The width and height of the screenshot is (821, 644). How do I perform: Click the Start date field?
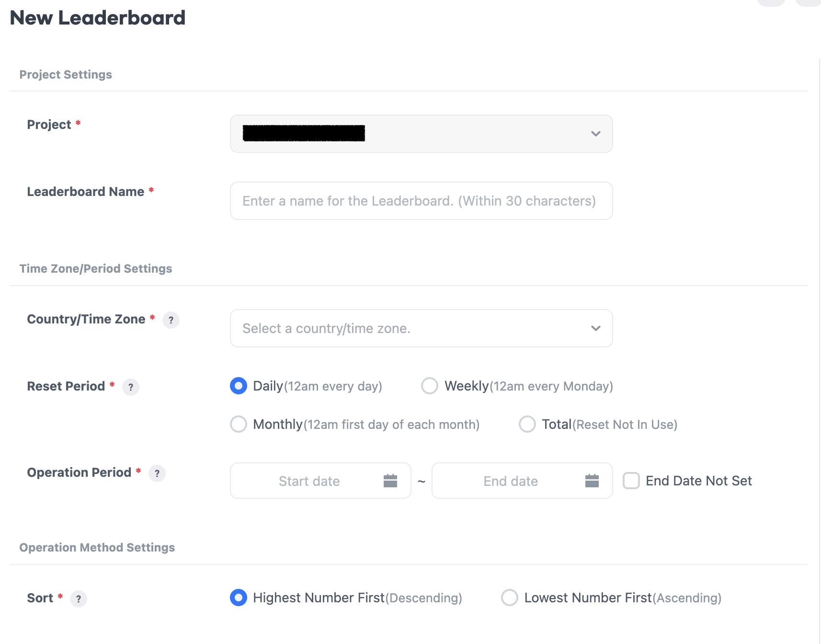[x=309, y=481]
